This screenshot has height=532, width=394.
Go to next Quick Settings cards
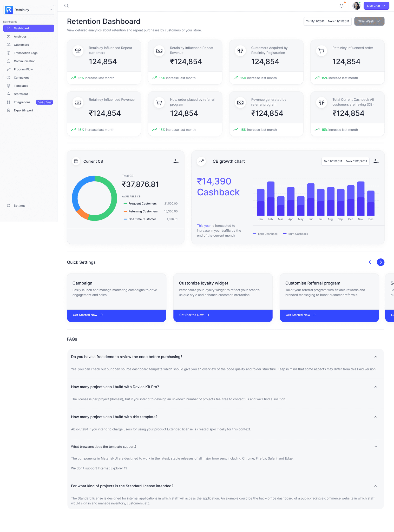(381, 262)
